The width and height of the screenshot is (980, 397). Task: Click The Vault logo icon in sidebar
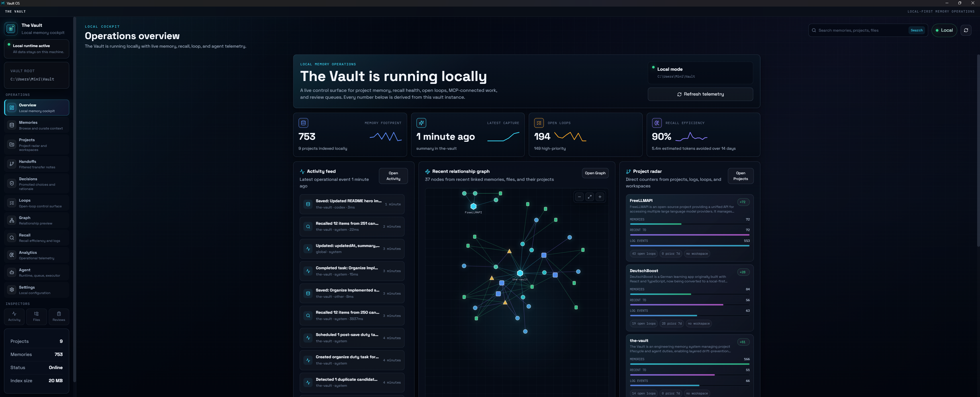[x=11, y=29]
